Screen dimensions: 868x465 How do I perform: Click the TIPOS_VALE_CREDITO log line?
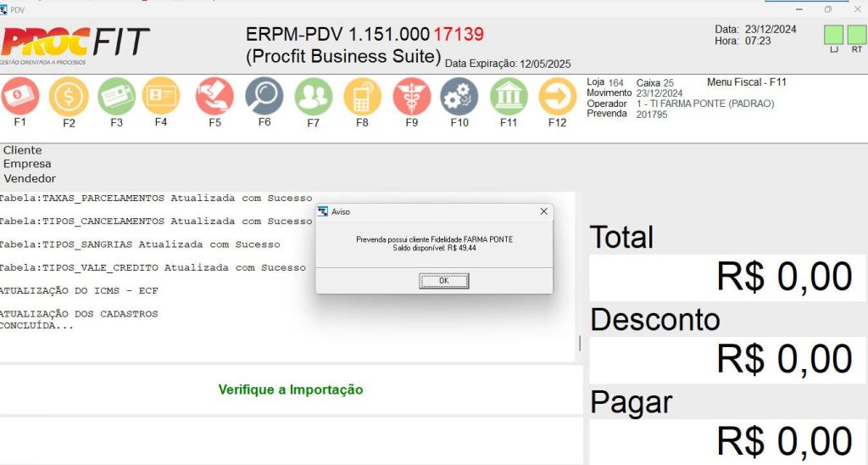point(153,267)
